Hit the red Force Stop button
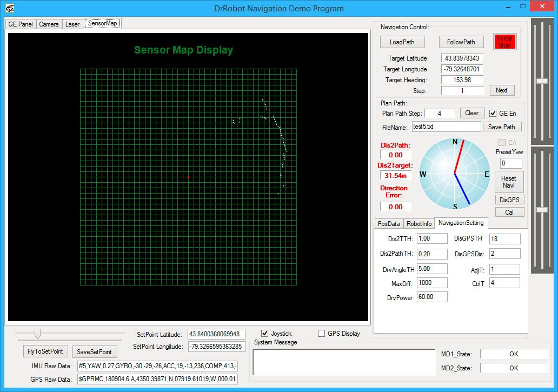Image resolution: width=558 pixels, height=392 pixels. pyautogui.click(x=504, y=42)
